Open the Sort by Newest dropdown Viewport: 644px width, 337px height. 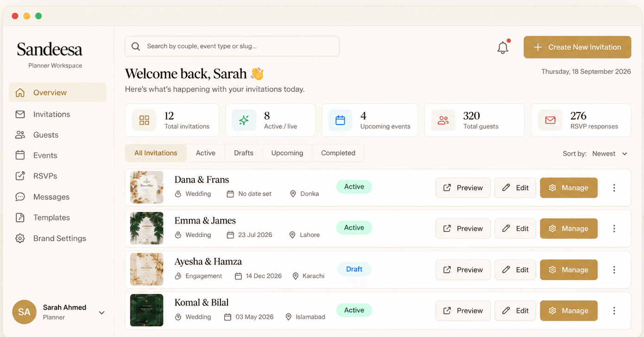pos(595,154)
